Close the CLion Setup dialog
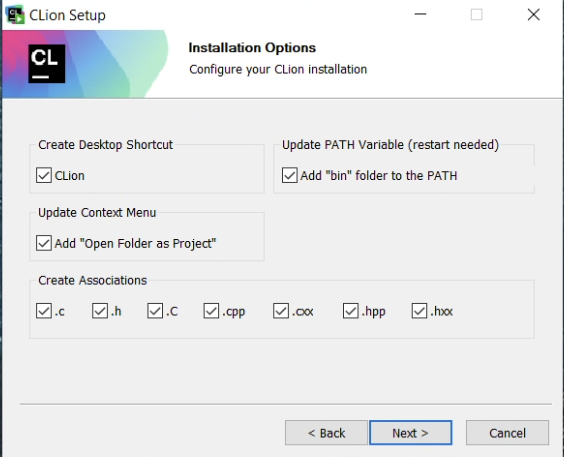 pyautogui.click(x=533, y=14)
